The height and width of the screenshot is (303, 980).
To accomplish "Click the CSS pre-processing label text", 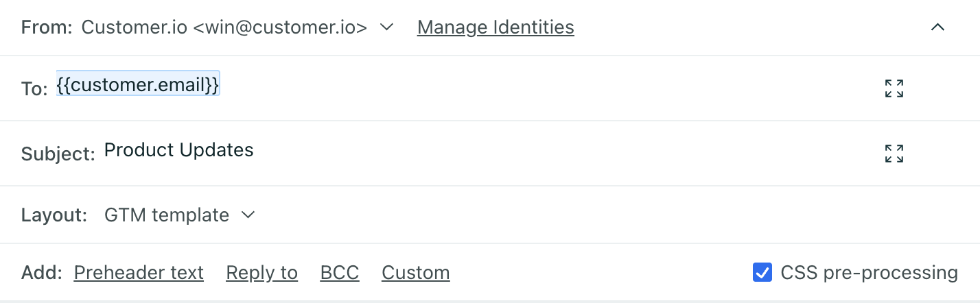I will tap(869, 272).
